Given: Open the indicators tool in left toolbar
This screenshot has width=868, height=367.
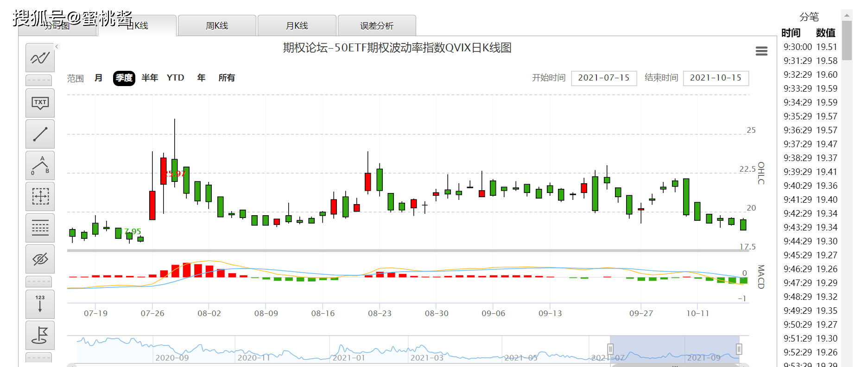Looking at the screenshot, I should point(40,58).
